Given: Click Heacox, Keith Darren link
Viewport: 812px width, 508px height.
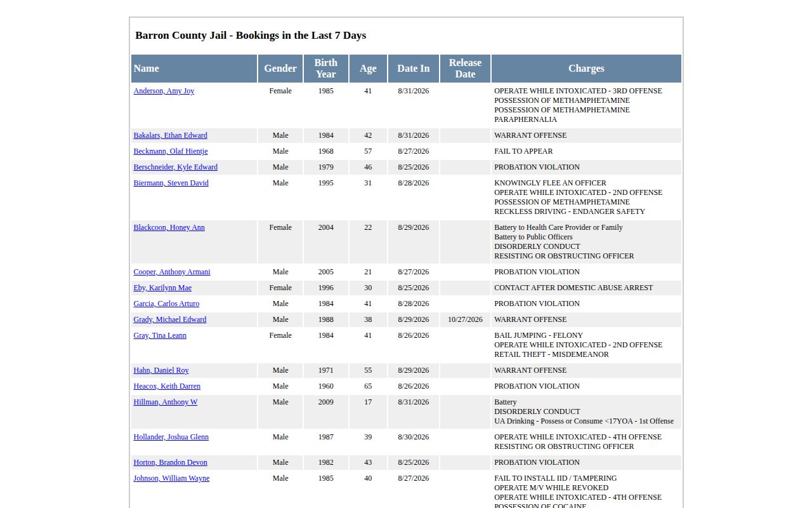Looking at the screenshot, I should 167,386.
